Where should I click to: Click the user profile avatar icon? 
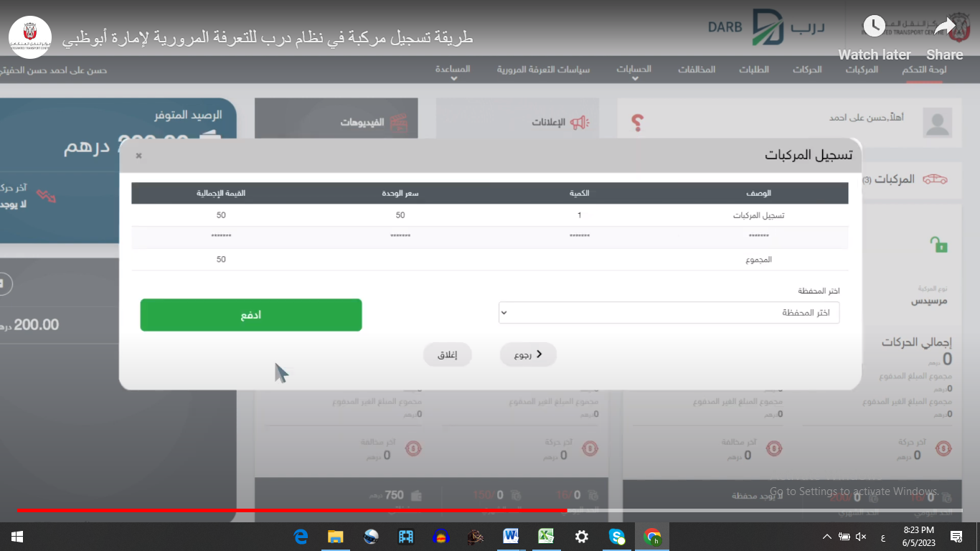click(x=937, y=123)
